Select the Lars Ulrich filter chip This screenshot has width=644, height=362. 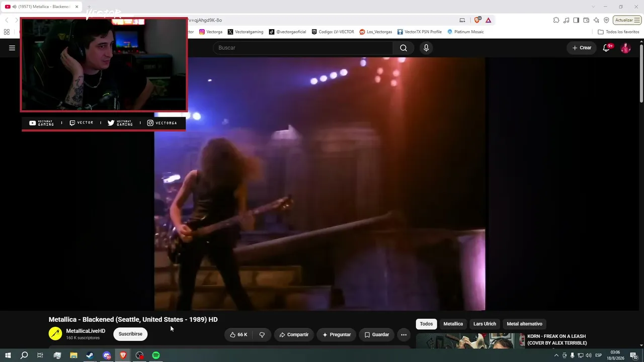click(x=485, y=324)
